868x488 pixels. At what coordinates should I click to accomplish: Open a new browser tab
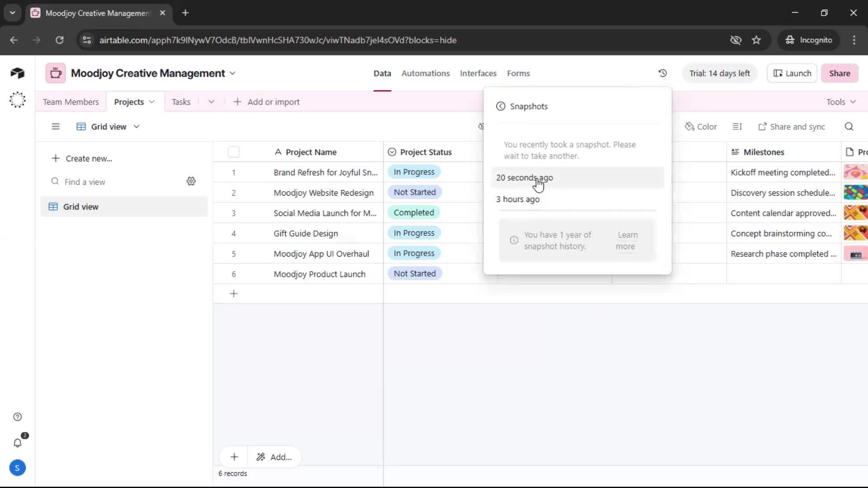185,13
